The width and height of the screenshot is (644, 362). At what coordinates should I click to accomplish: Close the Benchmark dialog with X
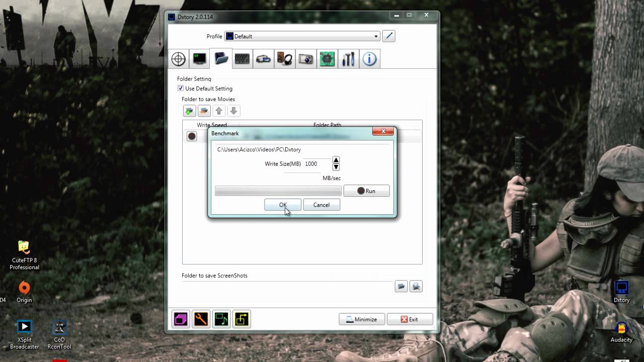pyautogui.click(x=383, y=132)
